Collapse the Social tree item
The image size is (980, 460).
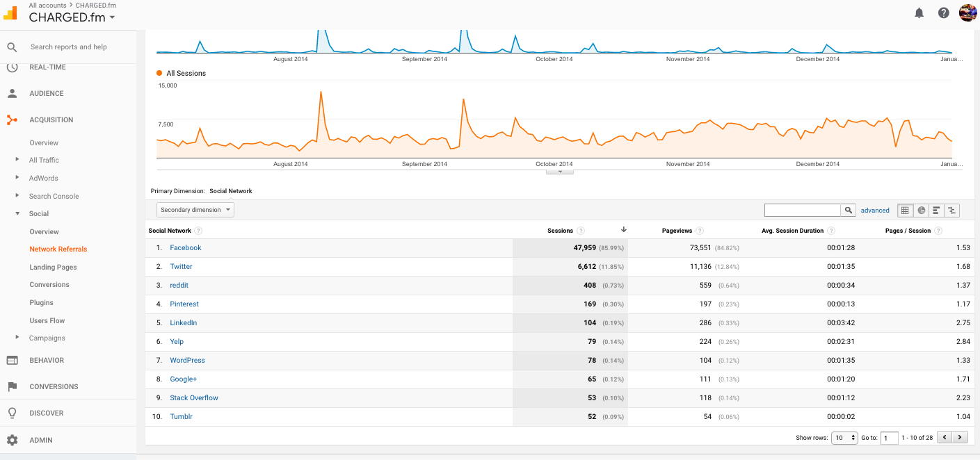click(17, 213)
